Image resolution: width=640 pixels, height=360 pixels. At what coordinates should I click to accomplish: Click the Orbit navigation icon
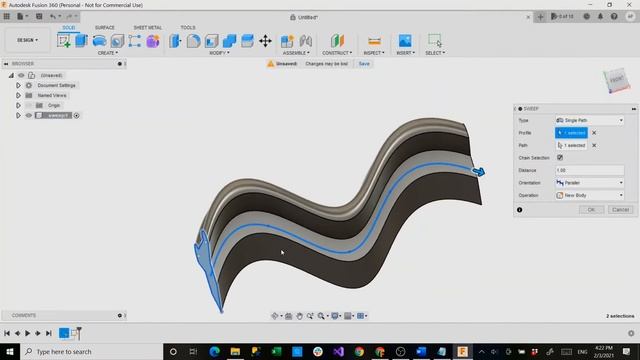click(x=275, y=316)
